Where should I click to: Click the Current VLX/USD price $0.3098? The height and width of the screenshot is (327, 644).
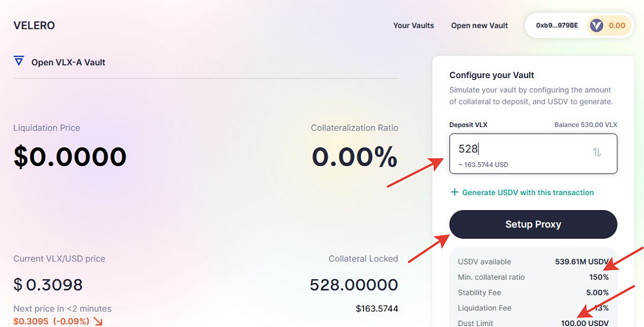coord(48,285)
